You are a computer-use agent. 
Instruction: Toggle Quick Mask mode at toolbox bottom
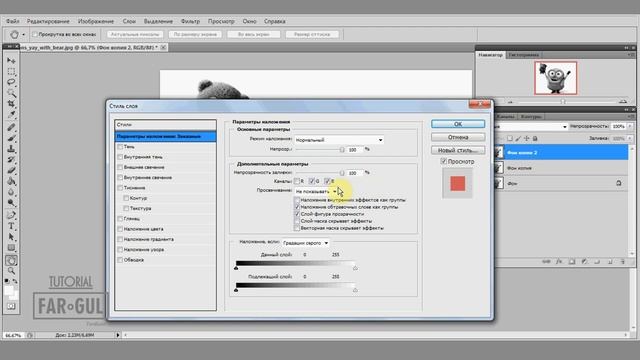(x=11, y=306)
